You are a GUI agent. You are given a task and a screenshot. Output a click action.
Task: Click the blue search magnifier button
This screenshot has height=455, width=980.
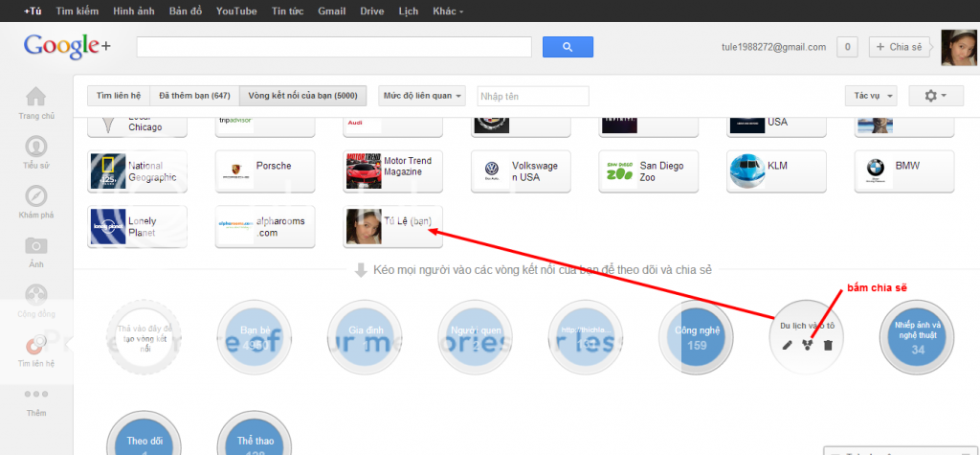(x=568, y=47)
